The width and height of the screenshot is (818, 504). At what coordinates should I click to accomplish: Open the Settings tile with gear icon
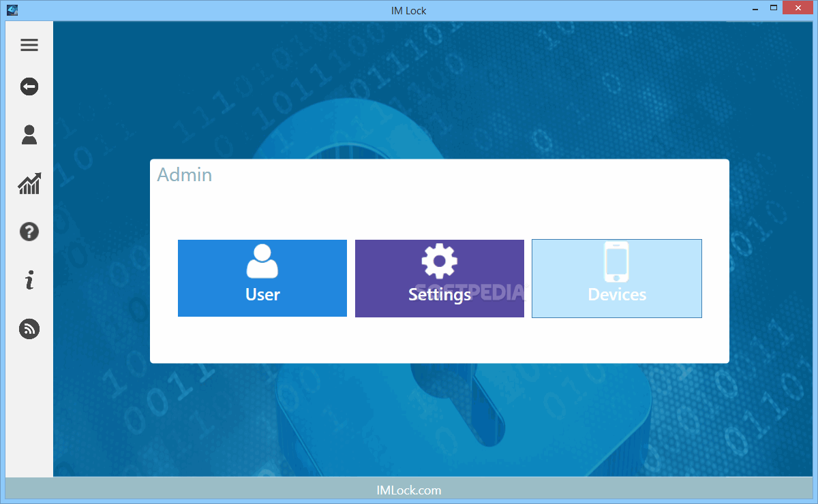point(440,278)
